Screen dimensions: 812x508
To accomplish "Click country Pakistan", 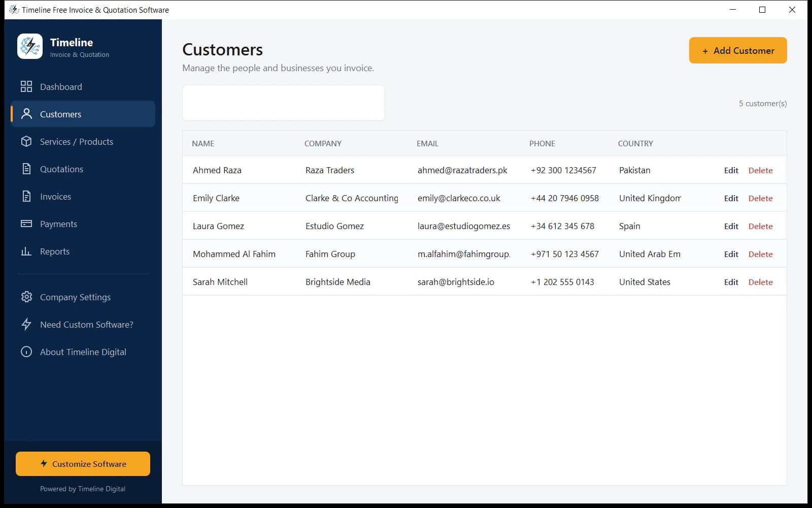I will tap(634, 170).
